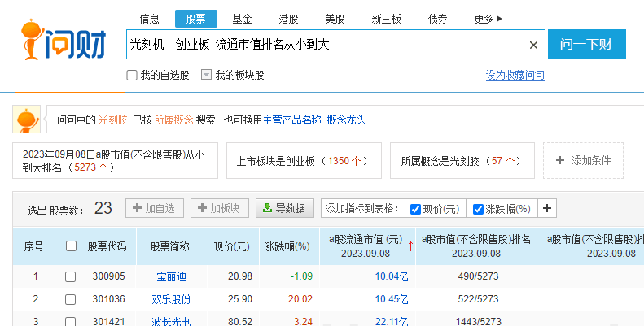Select the 债券 tab
The image size is (644, 326).
(x=437, y=19)
